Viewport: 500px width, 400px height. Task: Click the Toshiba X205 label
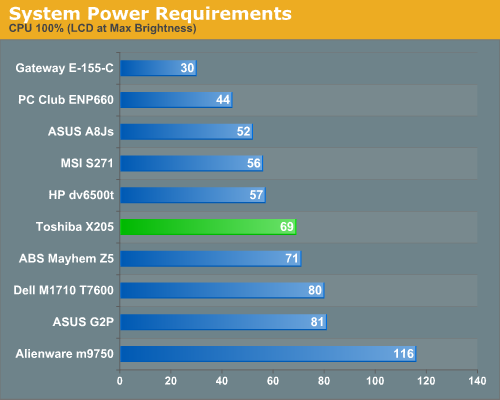75,227
